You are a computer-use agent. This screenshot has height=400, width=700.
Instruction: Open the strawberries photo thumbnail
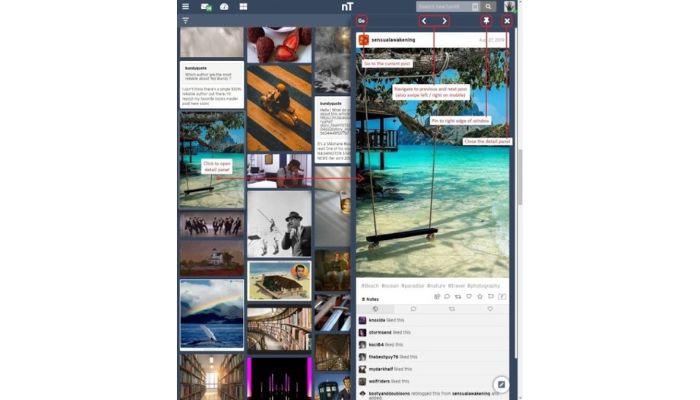click(x=279, y=45)
